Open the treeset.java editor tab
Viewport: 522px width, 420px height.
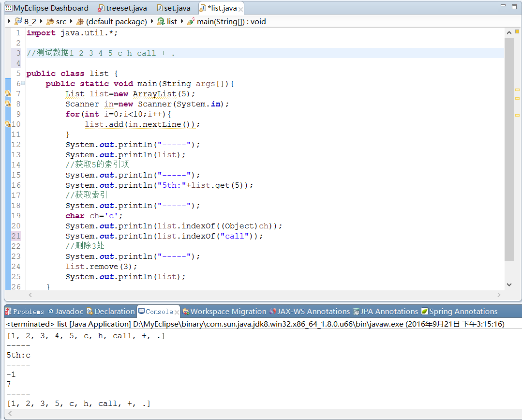122,8
